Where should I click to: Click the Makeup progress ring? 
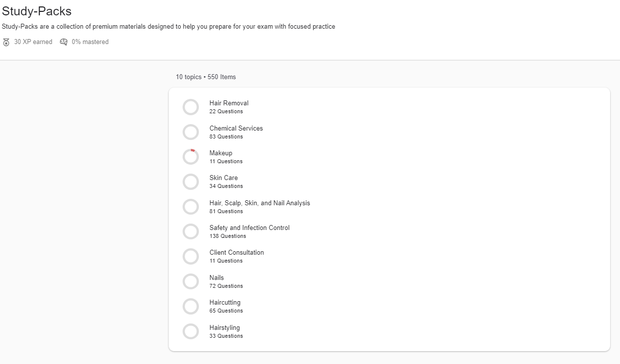(191, 157)
